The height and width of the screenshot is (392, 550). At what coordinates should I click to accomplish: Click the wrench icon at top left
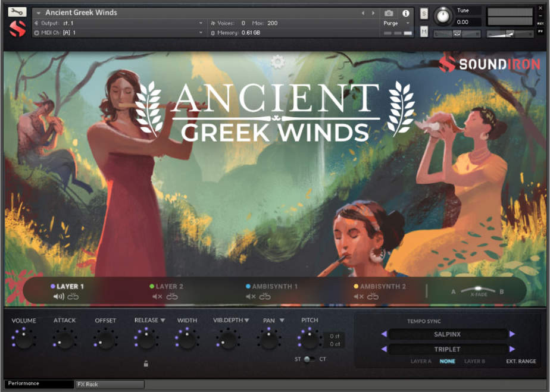coord(16,11)
